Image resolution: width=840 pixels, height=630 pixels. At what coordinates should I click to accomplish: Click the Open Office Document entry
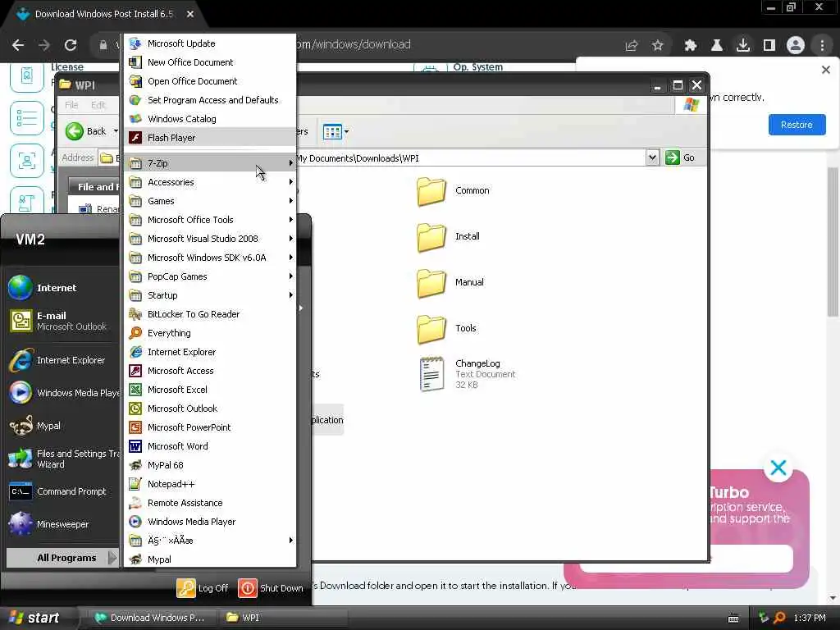pyautogui.click(x=209, y=81)
